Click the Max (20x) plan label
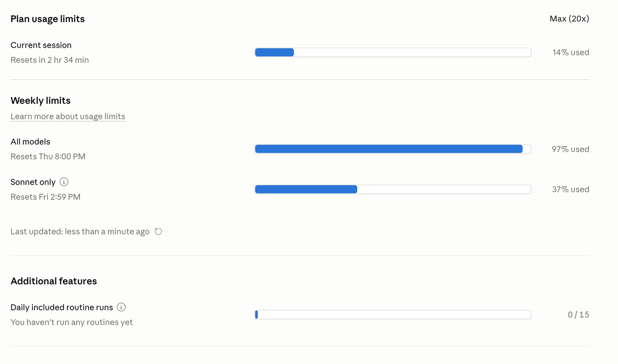618x364 pixels. [x=569, y=19]
